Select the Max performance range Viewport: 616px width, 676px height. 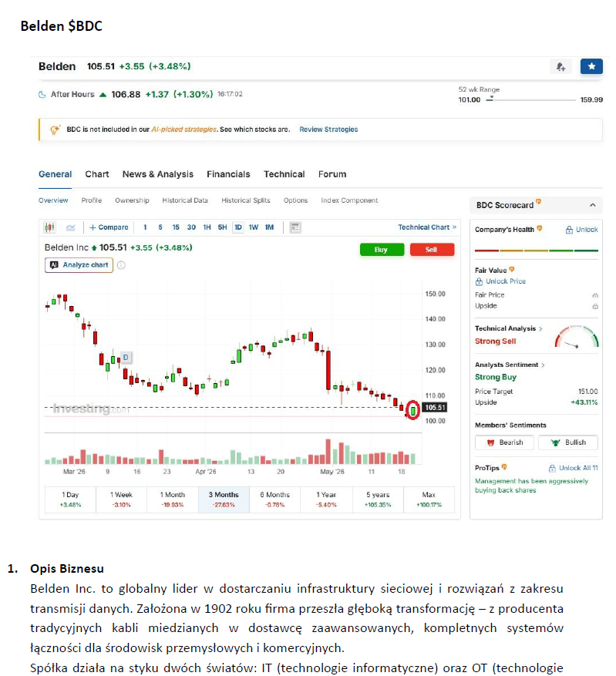pyautogui.click(x=429, y=499)
